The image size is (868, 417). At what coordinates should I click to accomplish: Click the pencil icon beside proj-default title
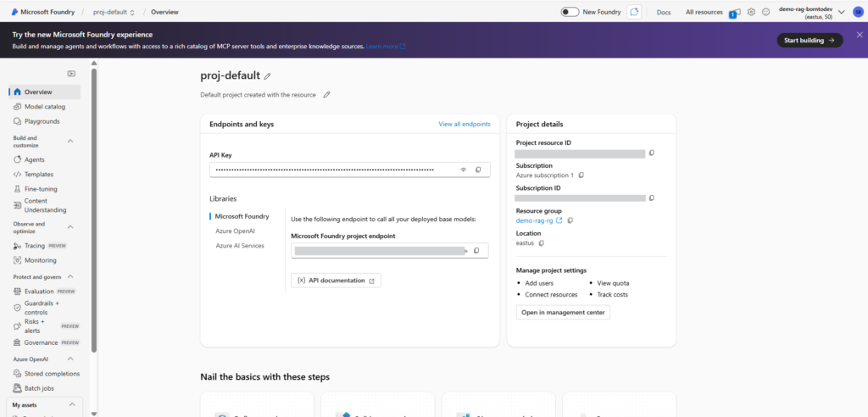pyautogui.click(x=268, y=76)
